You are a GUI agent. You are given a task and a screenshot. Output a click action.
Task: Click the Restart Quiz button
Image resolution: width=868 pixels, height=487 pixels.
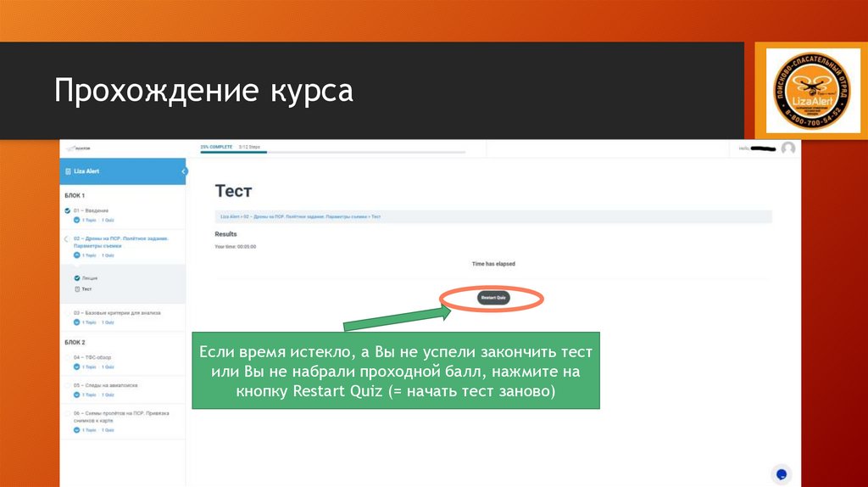[492, 298]
